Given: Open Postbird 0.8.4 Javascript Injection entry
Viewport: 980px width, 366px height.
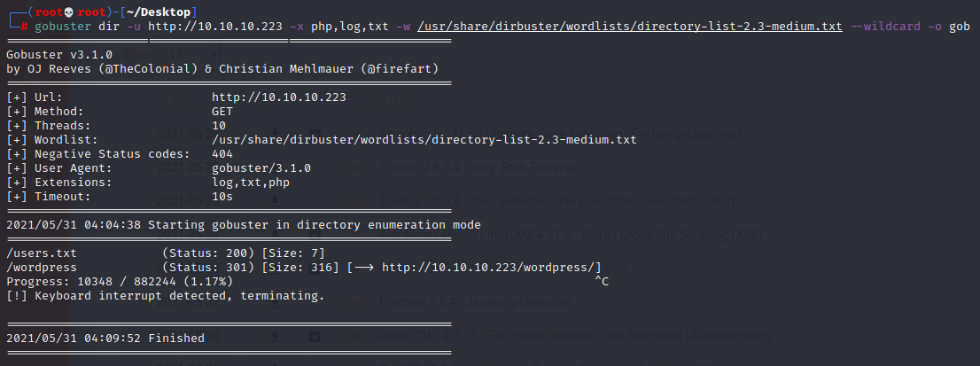Looking at the screenshot, I should point(476,302).
